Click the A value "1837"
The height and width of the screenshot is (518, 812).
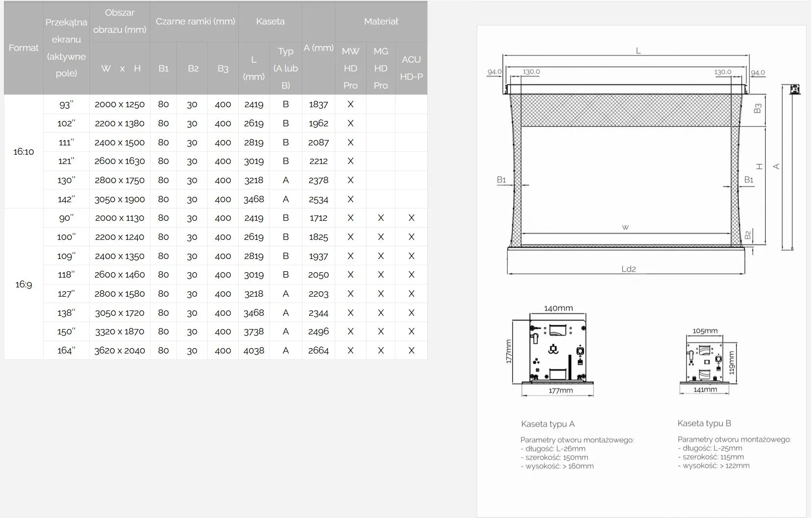(x=319, y=104)
